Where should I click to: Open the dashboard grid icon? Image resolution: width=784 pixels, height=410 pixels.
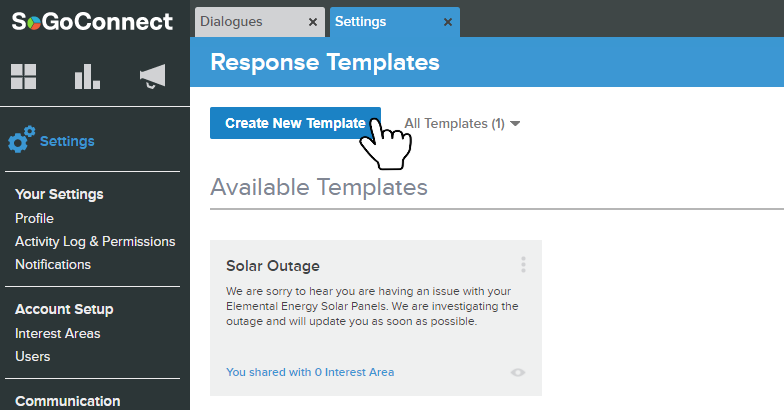24,76
